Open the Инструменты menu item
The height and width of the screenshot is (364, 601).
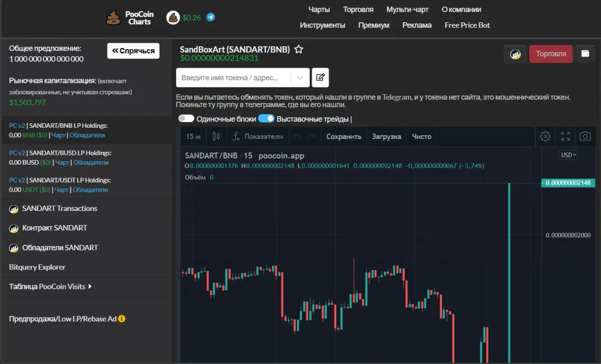322,25
